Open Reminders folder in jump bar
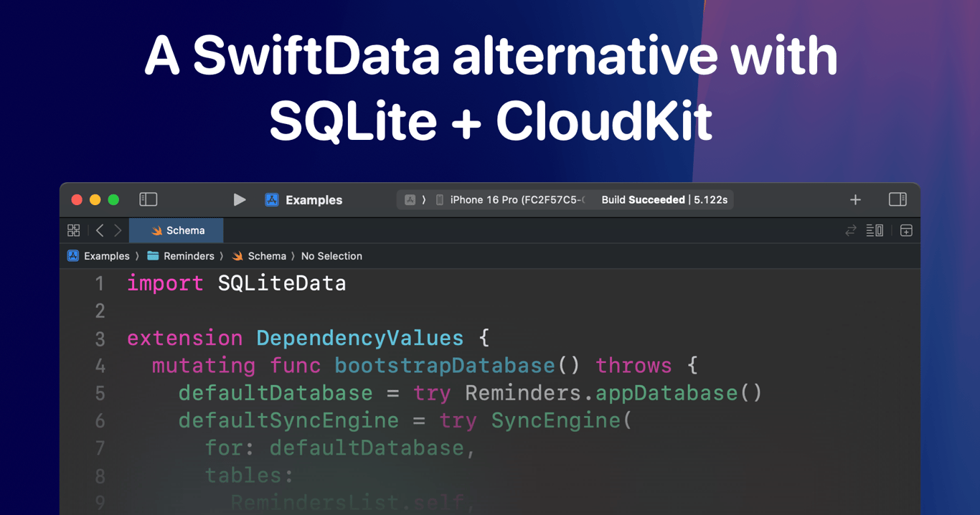Image resolution: width=980 pixels, height=515 pixels. pyautogui.click(x=189, y=256)
